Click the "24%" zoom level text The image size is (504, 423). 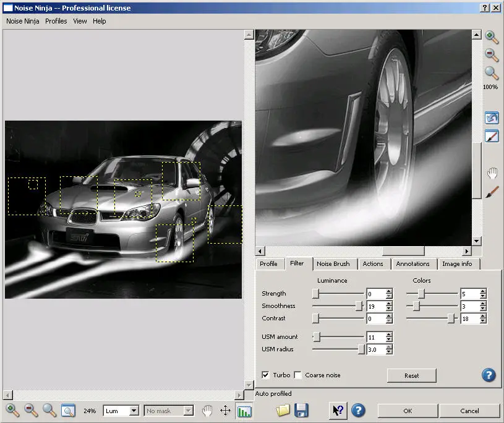coord(89,411)
